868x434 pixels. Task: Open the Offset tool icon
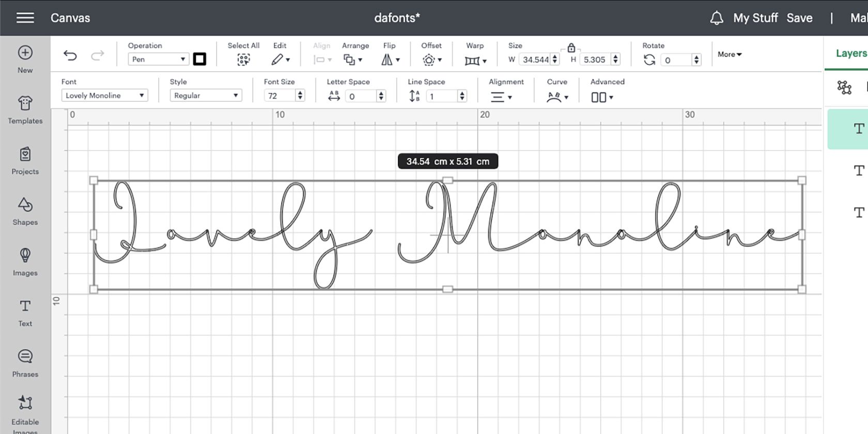point(431,60)
